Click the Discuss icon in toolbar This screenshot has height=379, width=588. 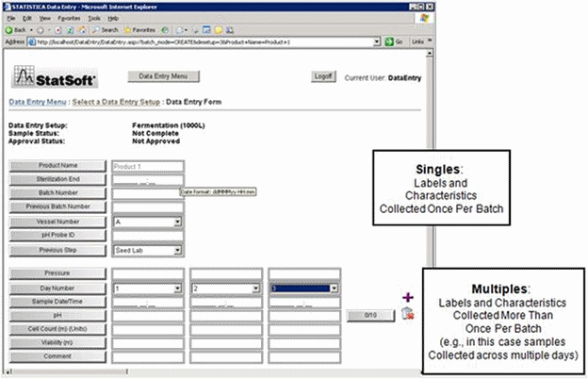click(x=219, y=30)
